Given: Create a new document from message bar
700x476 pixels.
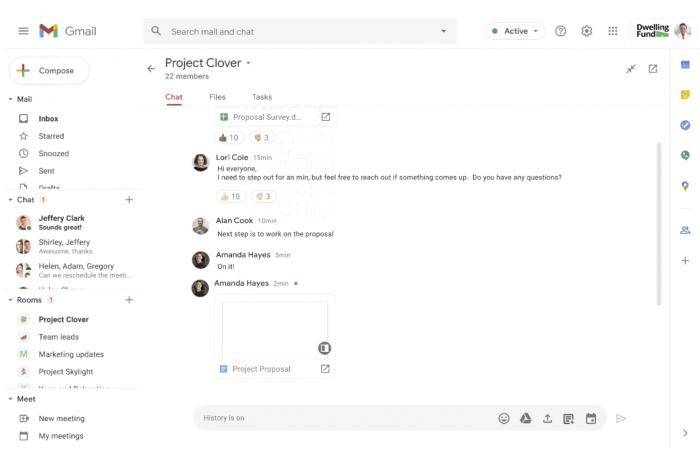Looking at the screenshot, I should [569, 418].
